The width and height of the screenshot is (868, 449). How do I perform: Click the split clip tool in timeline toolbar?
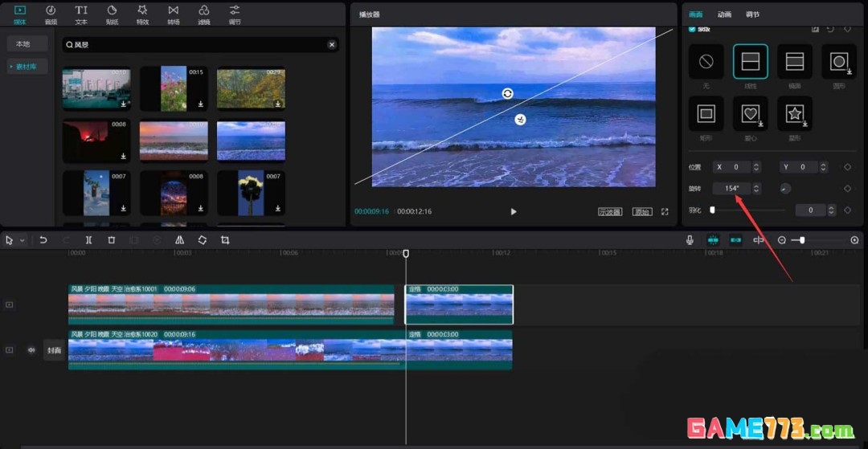click(88, 240)
